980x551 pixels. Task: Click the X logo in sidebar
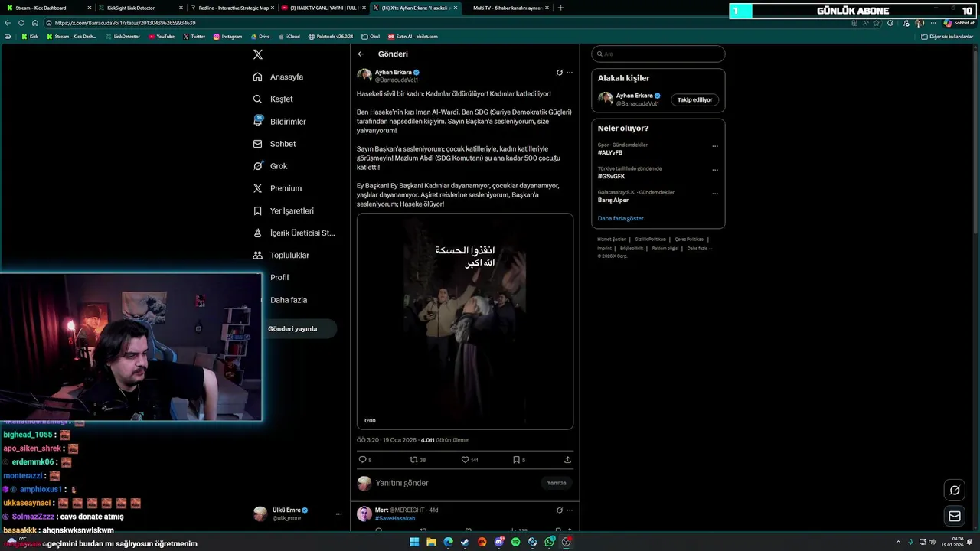(258, 54)
